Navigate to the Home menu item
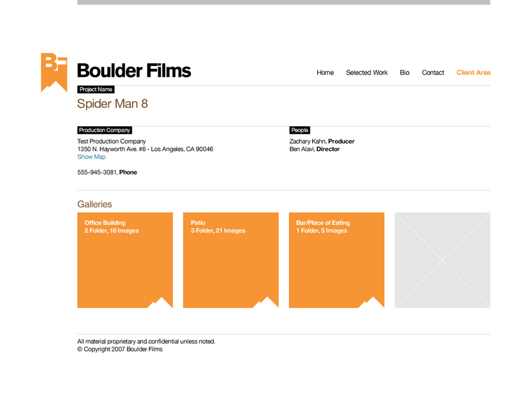This screenshot has height=394, width=532. point(325,73)
